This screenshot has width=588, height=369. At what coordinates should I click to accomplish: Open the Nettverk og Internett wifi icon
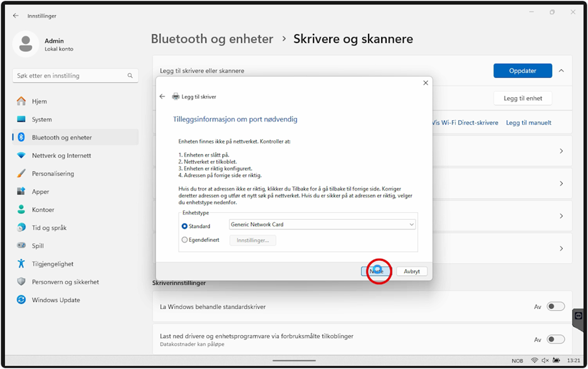[21, 155]
